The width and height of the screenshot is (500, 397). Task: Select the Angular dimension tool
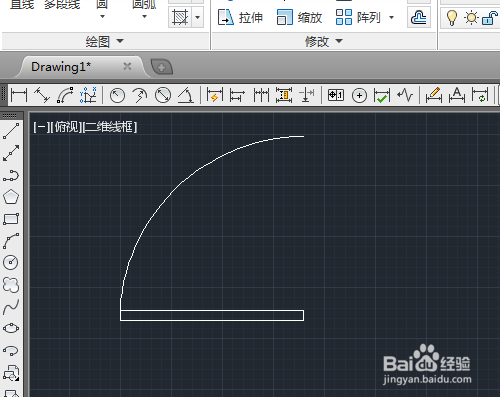[x=186, y=95]
